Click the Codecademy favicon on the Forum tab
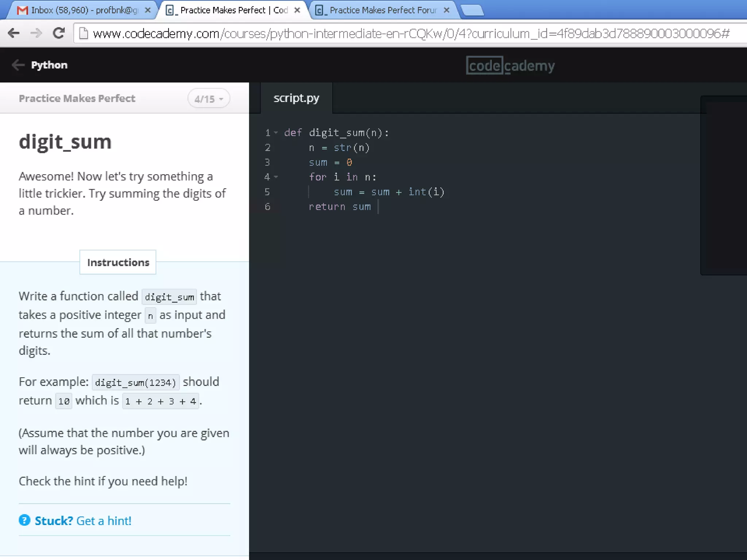Screen dimensions: 747x560 320,10
